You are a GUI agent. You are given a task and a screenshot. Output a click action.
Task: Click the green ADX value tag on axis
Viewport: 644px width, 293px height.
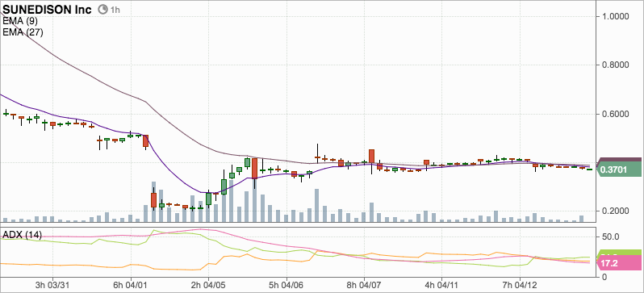pos(620,252)
